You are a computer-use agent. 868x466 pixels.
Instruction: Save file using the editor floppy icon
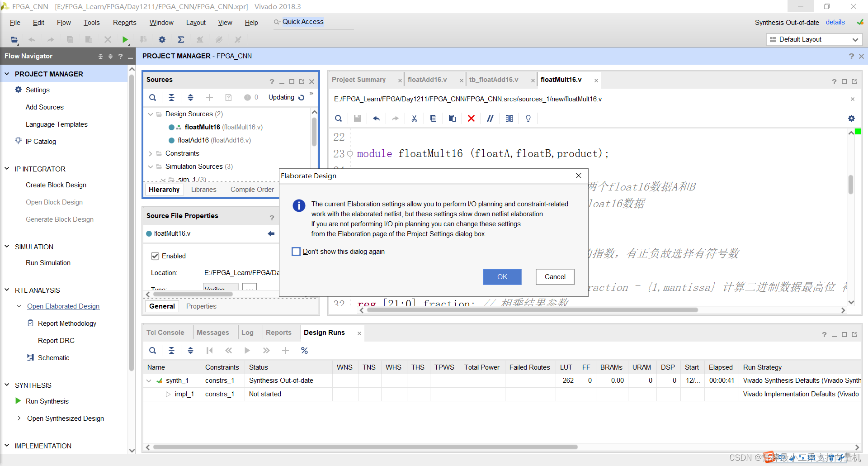click(x=357, y=119)
